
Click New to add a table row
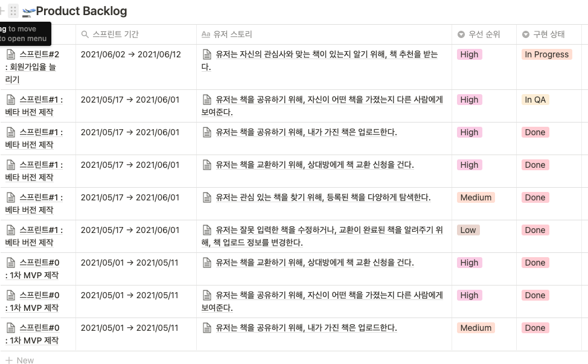tap(21, 360)
